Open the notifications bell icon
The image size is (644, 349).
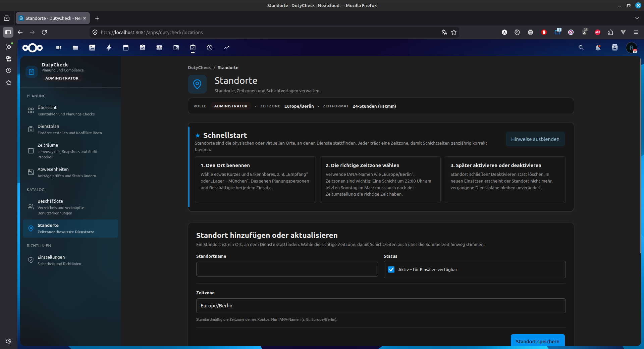598,48
